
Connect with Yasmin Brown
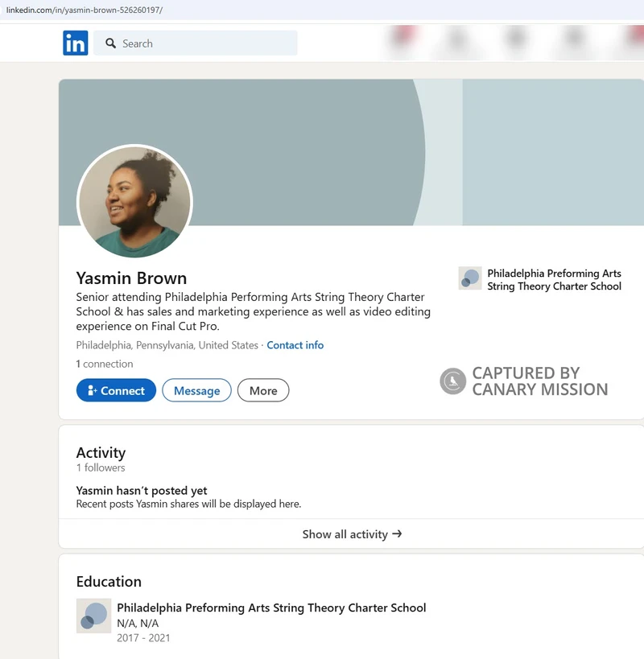point(116,390)
